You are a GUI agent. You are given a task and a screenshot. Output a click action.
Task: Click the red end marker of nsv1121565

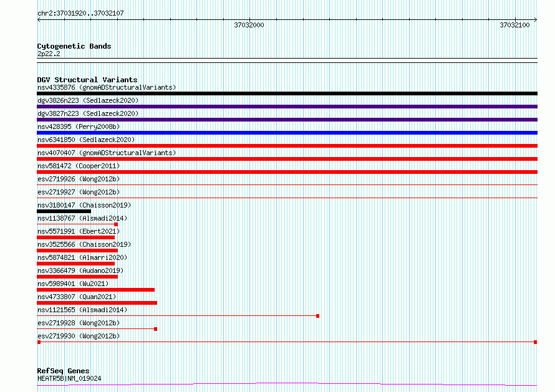tap(318, 316)
